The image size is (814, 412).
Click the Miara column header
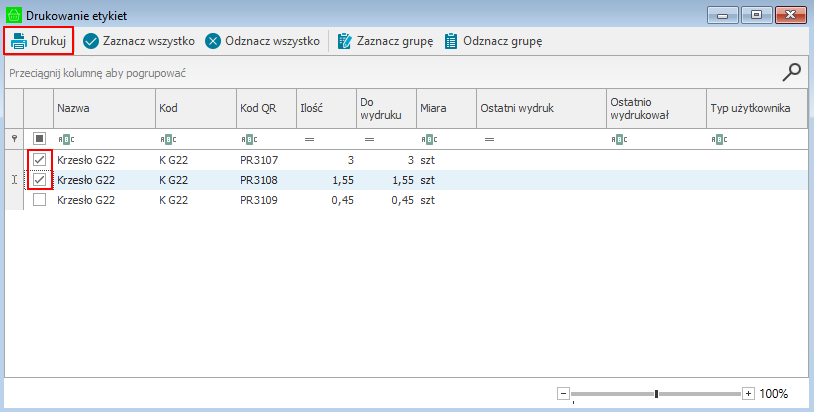click(445, 108)
